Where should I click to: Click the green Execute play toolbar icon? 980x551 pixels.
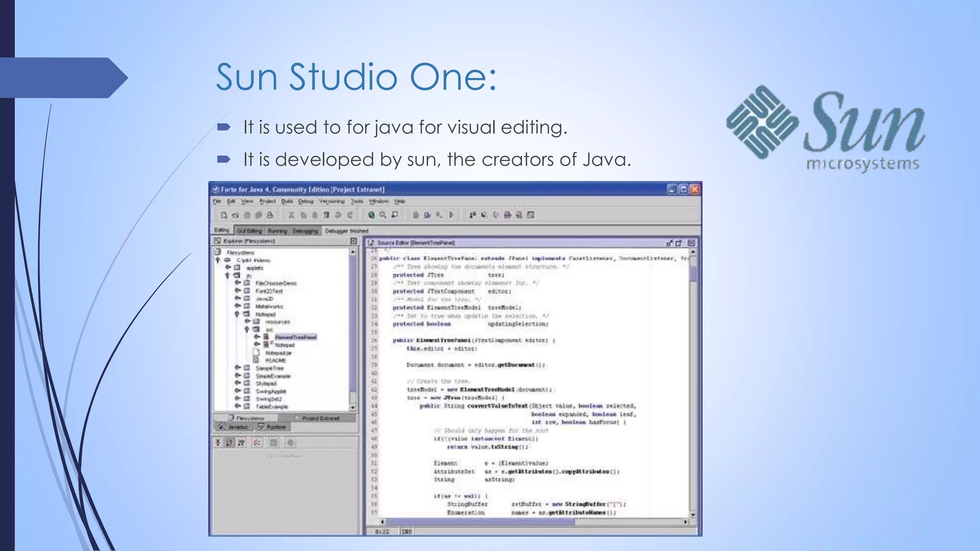click(451, 215)
